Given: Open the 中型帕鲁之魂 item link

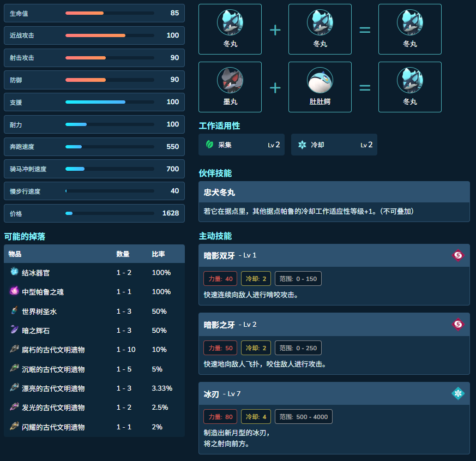Looking at the screenshot, I should pos(43,292).
